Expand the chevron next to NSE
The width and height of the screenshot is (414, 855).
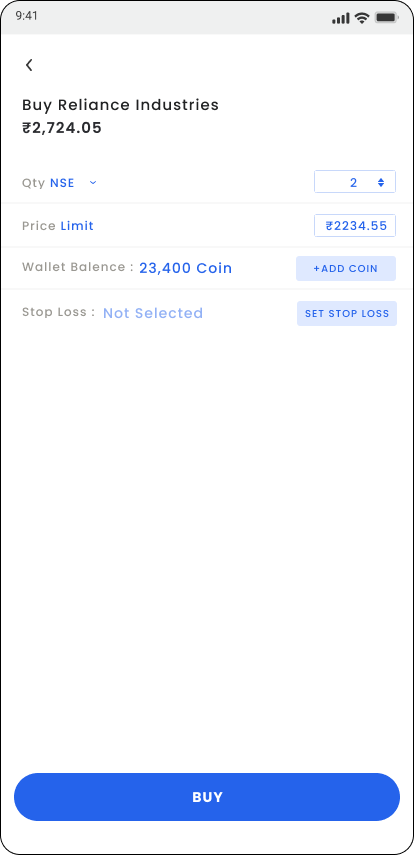93,183
